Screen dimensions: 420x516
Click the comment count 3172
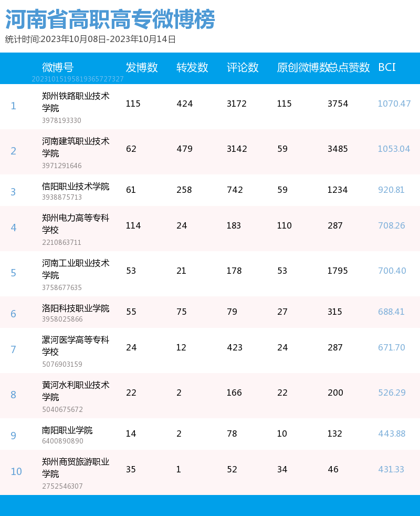tap(236, 104)
